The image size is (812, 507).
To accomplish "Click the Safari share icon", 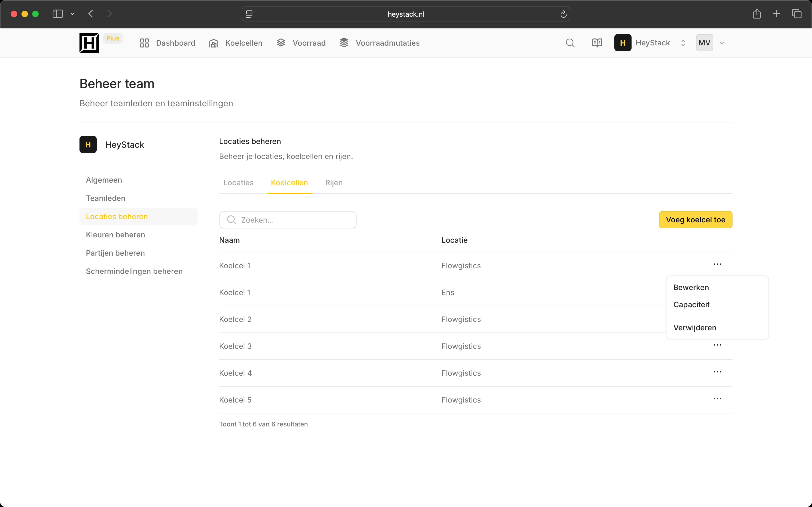I will pos(756,14).
